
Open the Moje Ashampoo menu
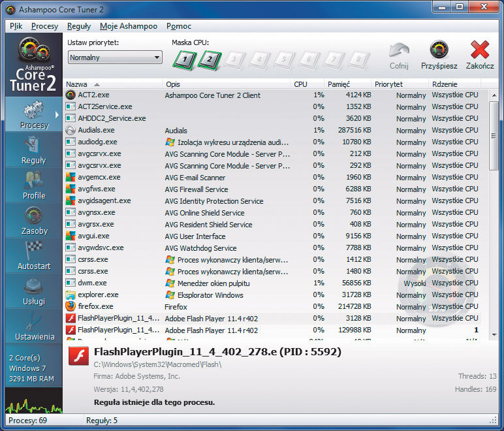129,26
